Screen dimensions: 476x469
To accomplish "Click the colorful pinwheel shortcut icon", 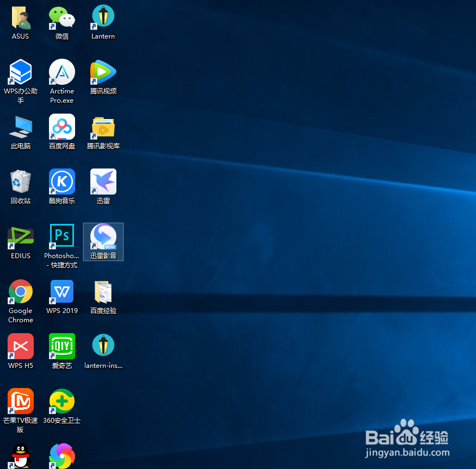I will [62, 455].
